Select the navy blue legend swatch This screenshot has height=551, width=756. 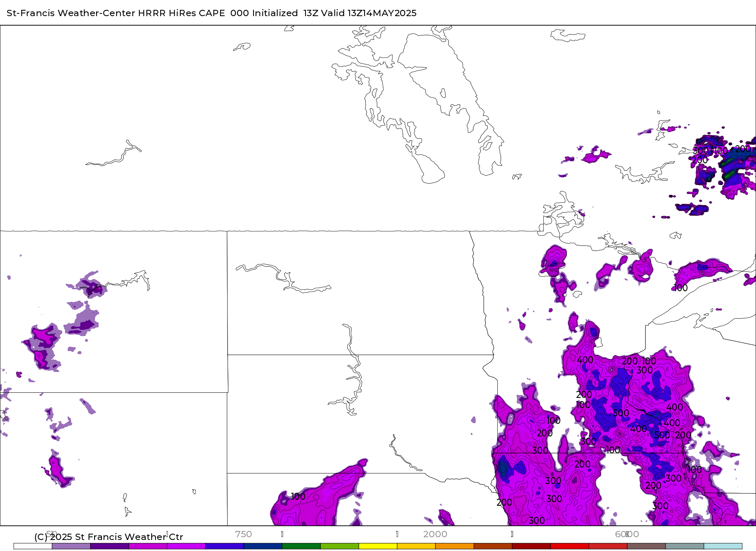263,546
